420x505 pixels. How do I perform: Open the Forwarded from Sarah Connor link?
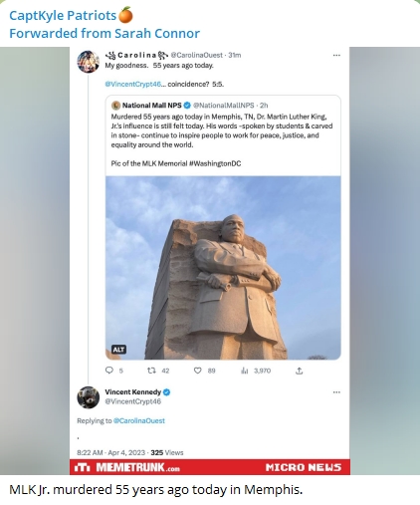pyautogui.click(x=105, y=33)
